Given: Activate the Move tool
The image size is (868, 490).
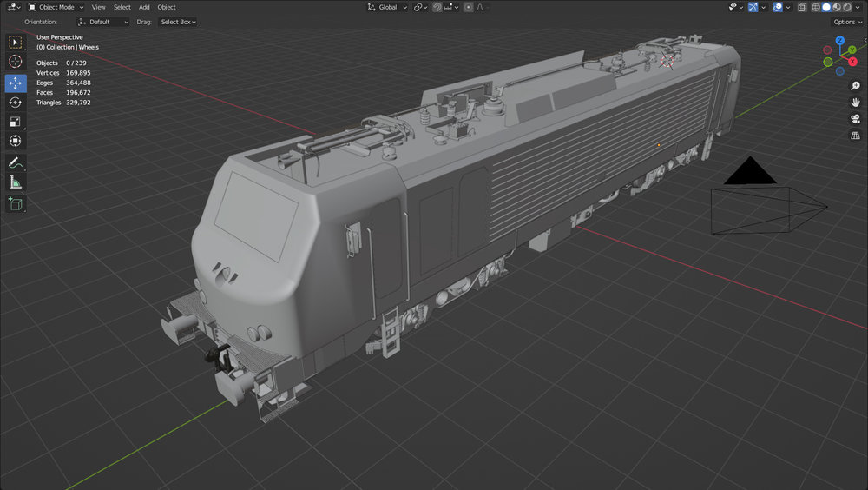Looking at the screenshot, I should click(16, 83).
